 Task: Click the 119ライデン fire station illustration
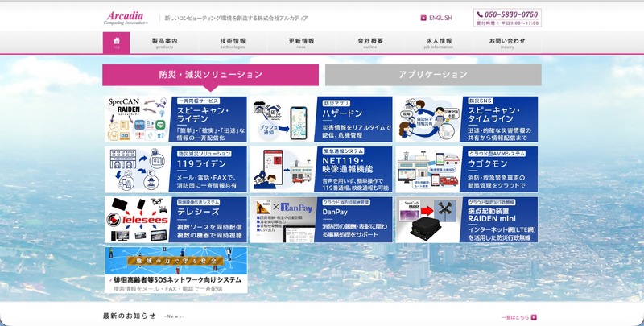click(x=137, y=169)
